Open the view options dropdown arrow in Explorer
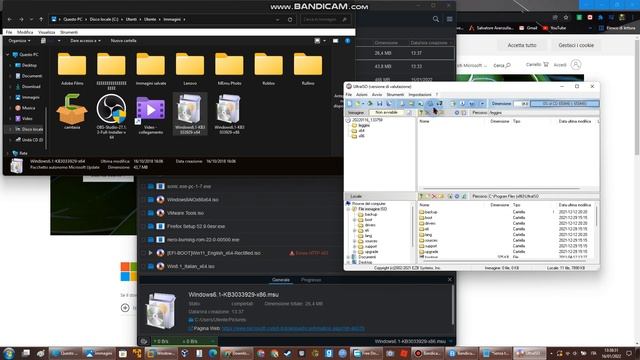This screenshot has width=640, height=360. tap(324, 41)
